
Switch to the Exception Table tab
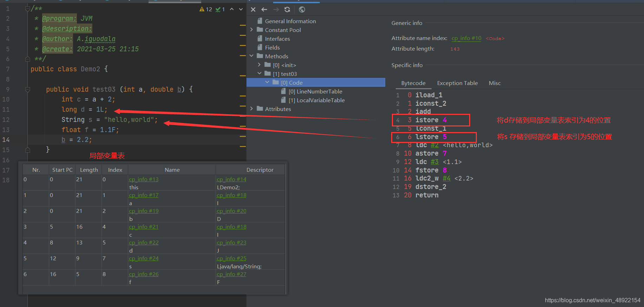(457, 83)
